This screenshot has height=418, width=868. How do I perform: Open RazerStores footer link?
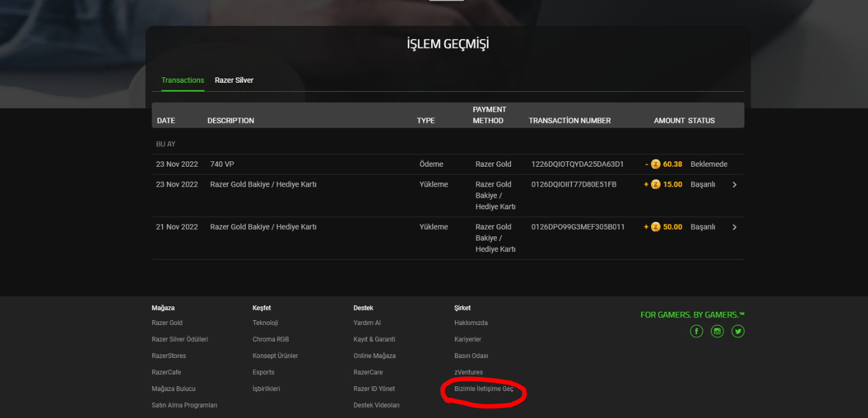tap(169, 356)
